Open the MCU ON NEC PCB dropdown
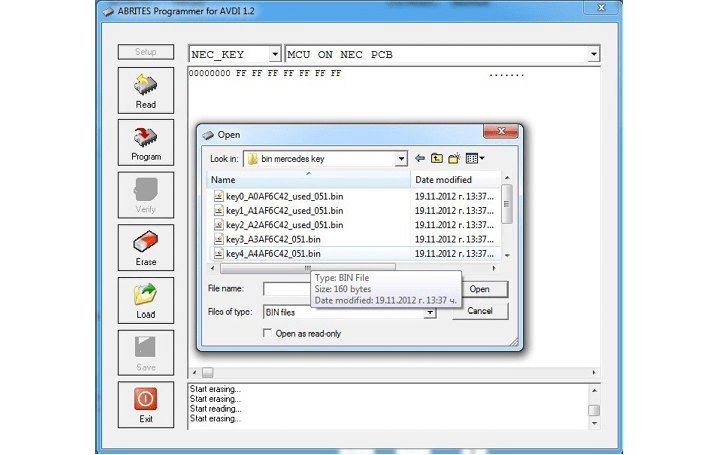Screen dimensions: 719x455 [593, 55]
